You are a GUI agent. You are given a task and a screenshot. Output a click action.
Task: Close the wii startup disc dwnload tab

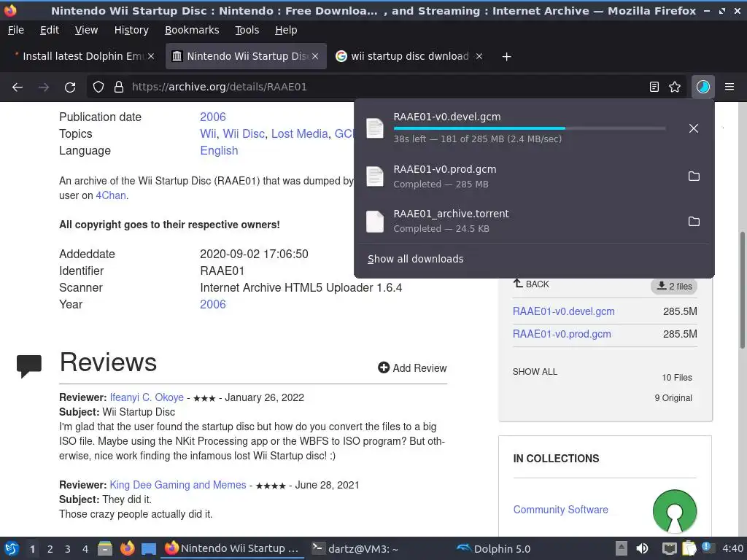tap(479, 56)
